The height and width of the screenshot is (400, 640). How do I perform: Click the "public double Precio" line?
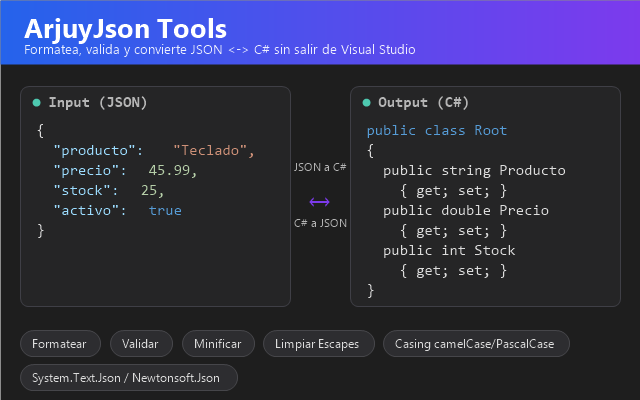466,211
